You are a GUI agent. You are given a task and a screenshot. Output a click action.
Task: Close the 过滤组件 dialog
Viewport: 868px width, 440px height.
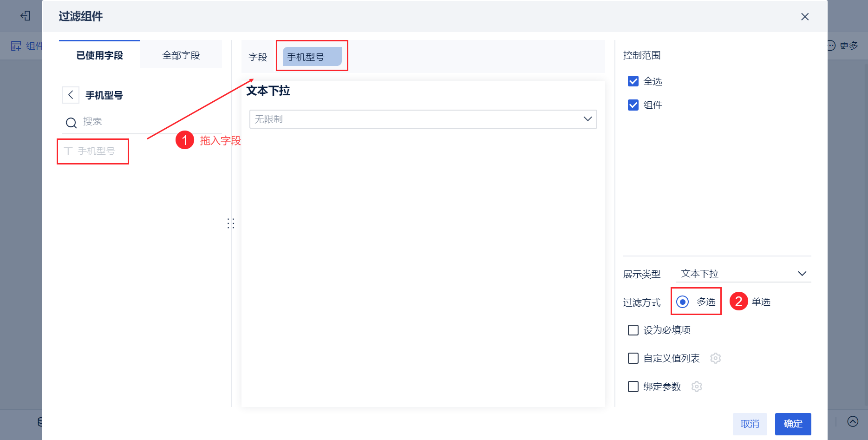tap(805, 17)
